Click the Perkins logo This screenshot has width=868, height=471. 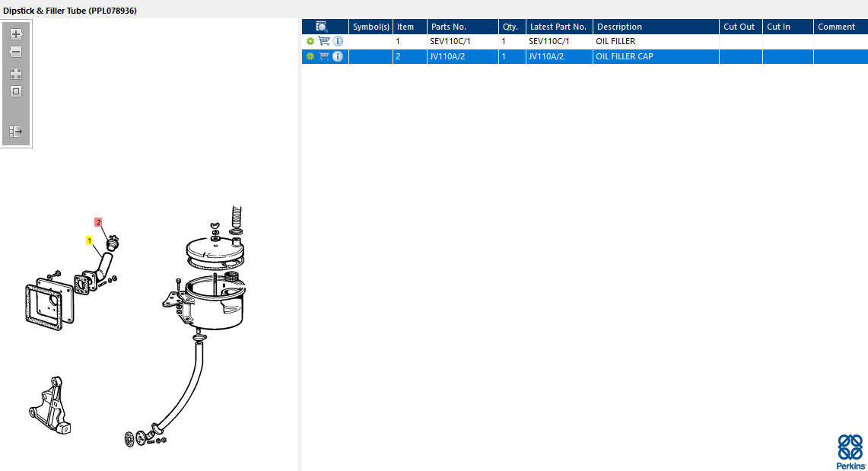(851, 452)
